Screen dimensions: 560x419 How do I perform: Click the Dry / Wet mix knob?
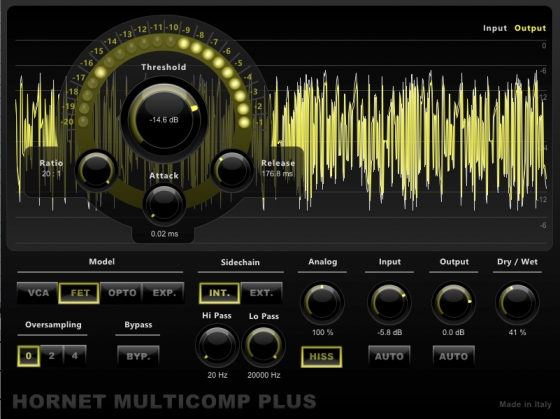[517, 303]
